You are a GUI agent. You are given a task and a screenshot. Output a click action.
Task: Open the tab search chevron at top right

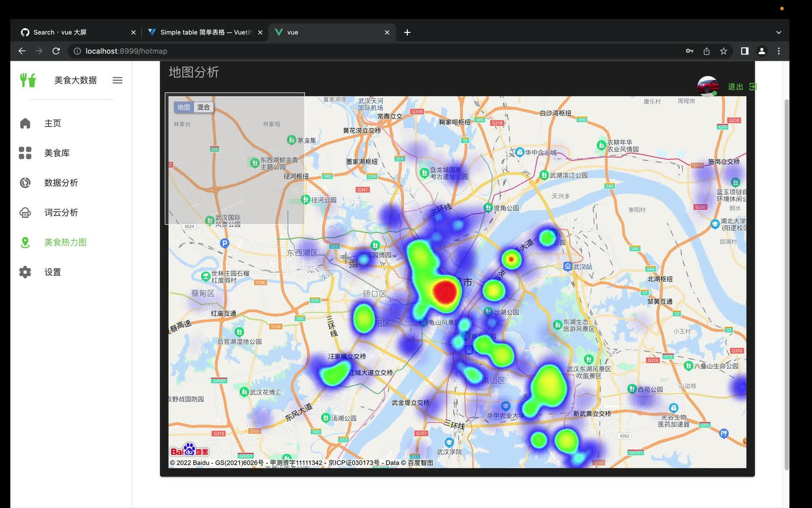click(778, 32)
